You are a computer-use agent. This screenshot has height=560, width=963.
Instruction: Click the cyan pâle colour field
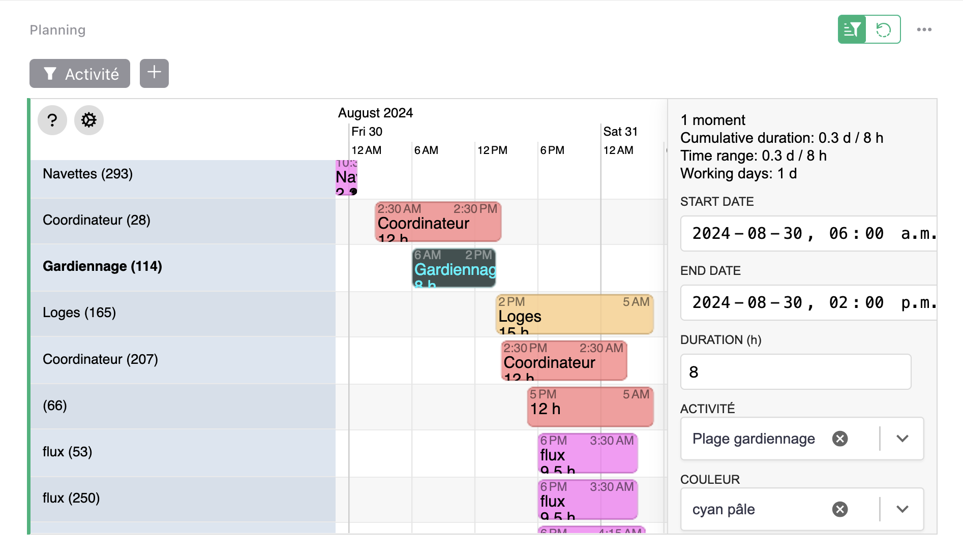[763, 509]
